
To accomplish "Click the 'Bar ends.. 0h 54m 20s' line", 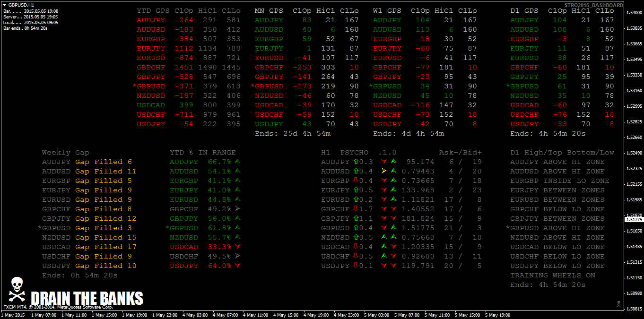I will (x=25, y=28).
